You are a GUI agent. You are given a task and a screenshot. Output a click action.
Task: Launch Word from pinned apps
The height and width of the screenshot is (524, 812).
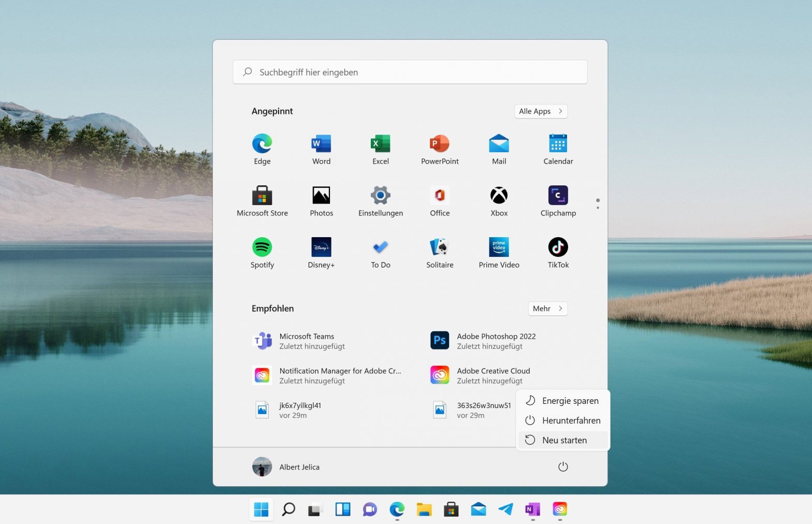tap(321, 149)
